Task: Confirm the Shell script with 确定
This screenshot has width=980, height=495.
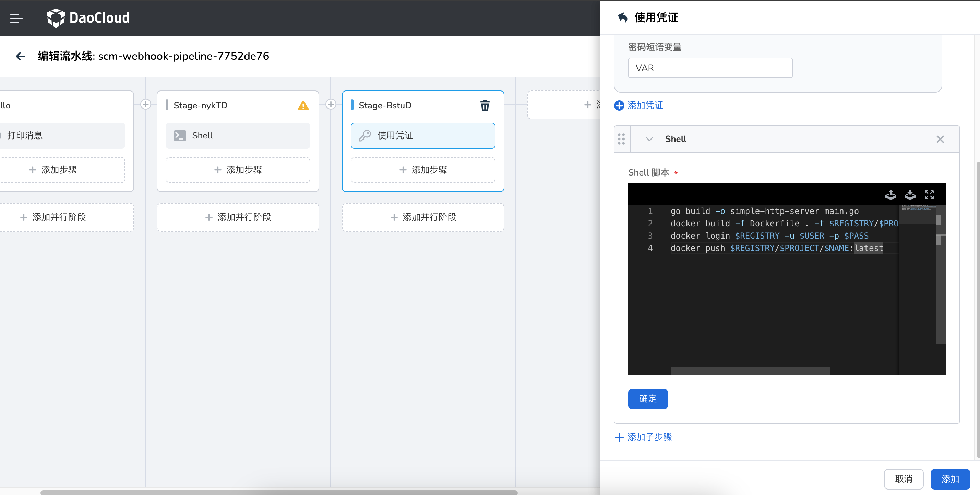Action: 648,399
